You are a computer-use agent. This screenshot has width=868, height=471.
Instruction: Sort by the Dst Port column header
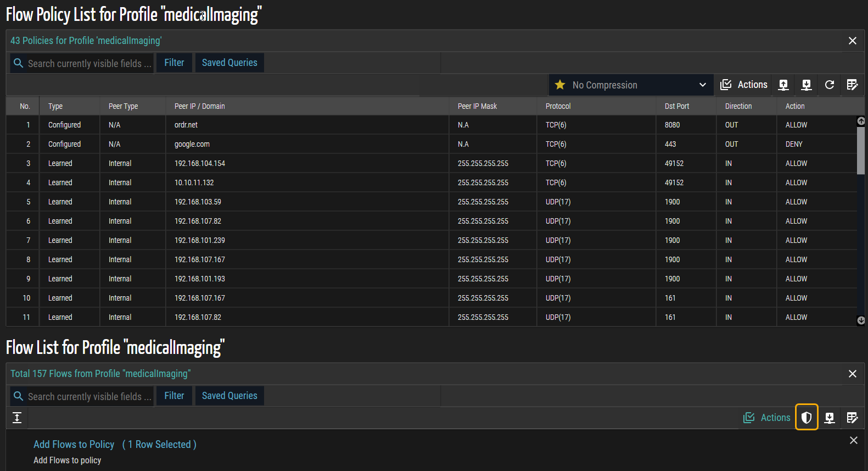pos(676,106)
